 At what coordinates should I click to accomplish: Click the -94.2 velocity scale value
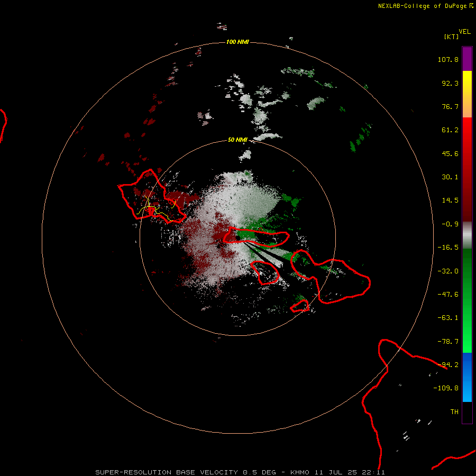pos(448,365)
